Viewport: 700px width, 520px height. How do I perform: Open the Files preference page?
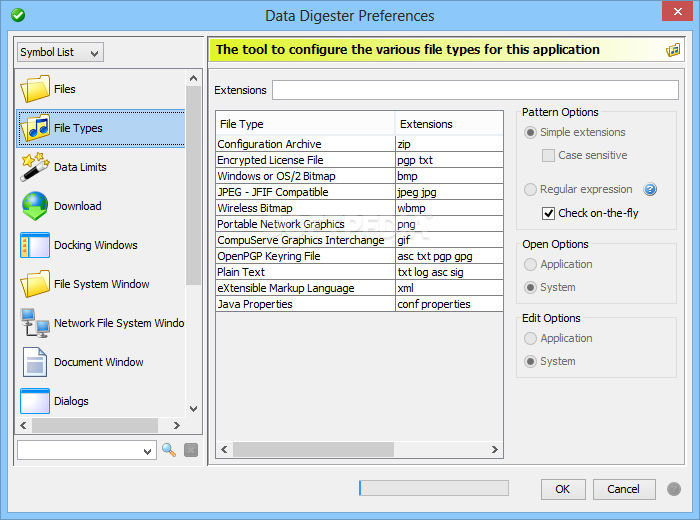pyautogui.click(x=101, y=89)
